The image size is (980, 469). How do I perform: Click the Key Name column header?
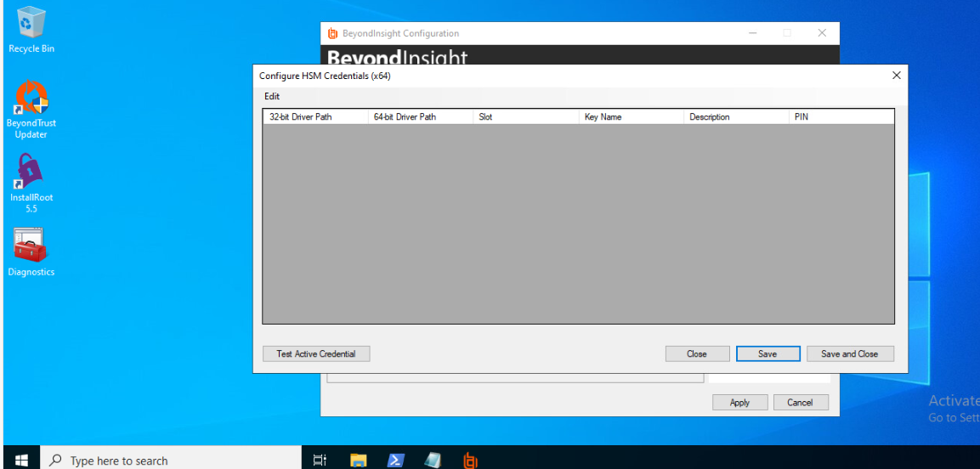[x=632, y=116]
